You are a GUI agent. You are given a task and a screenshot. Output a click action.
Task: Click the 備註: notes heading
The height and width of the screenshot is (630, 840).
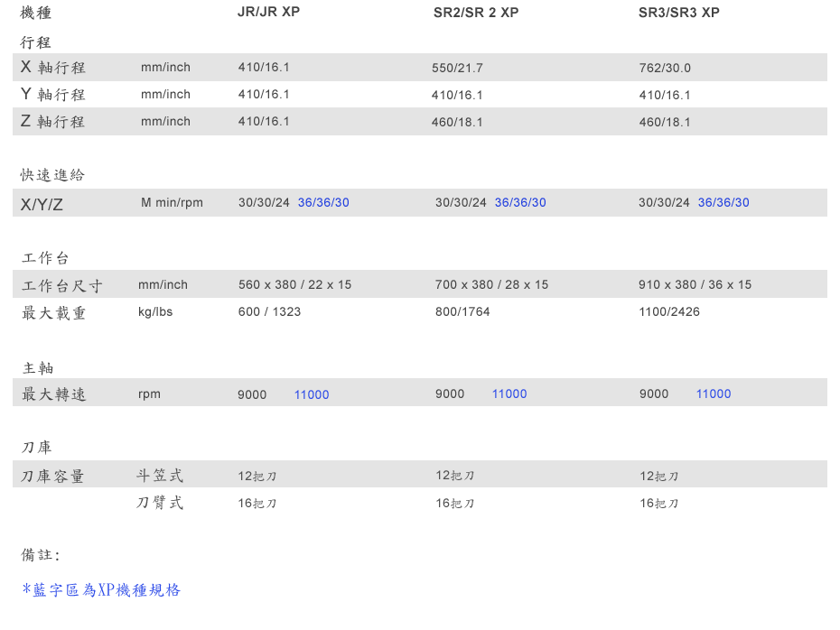40,554
